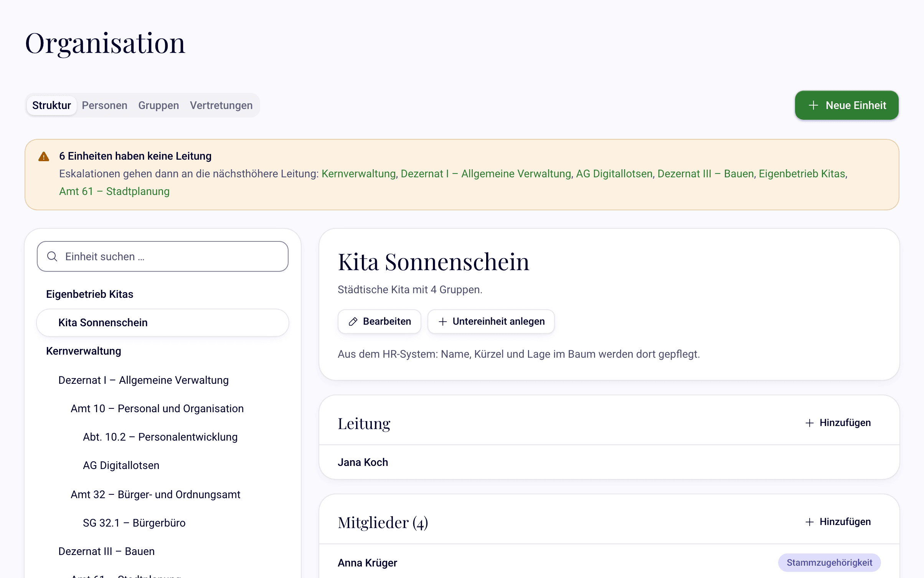This screenshot has height=578, width=924.
Task: Switch to the Struktur tab
Action: tap(51, 106)
